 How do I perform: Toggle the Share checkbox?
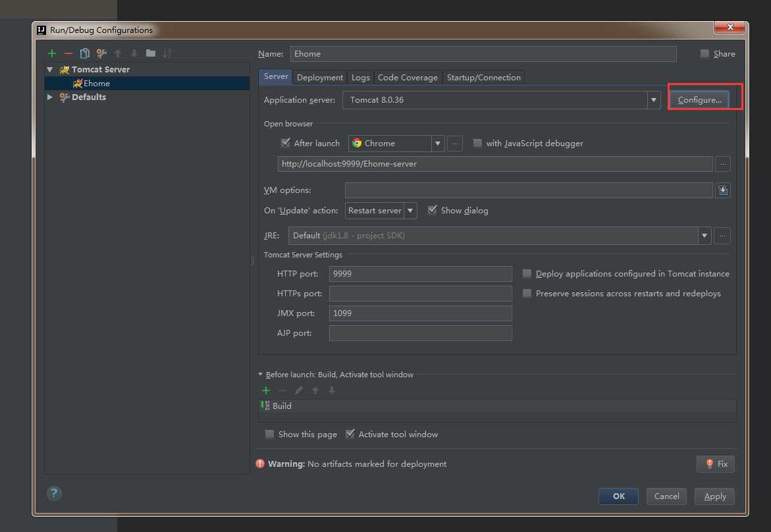[x=704, y=53]
